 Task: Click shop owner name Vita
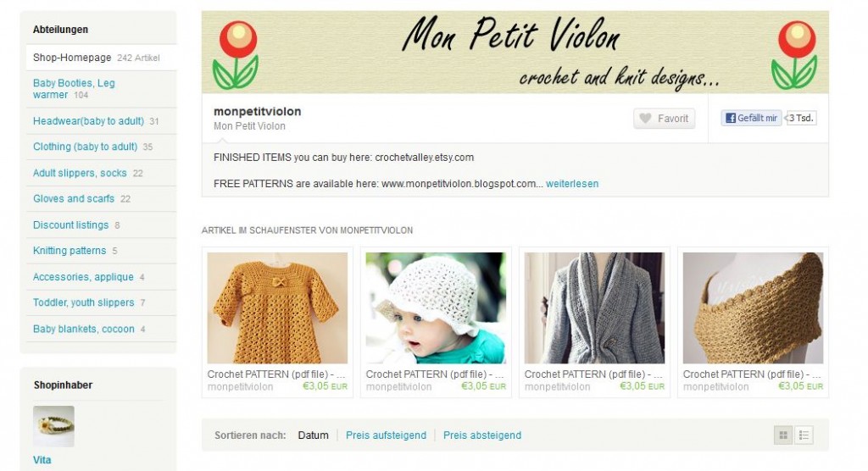42,460
